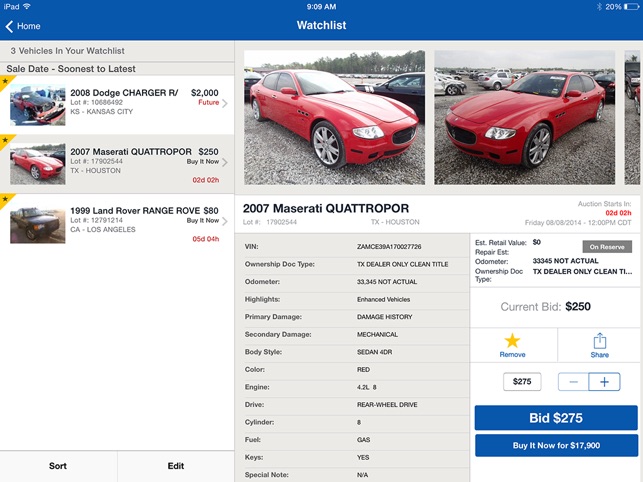643x482 pixels.
Task: Tap the watchlist star on Land Rover
Action: [x=4, y=198]
